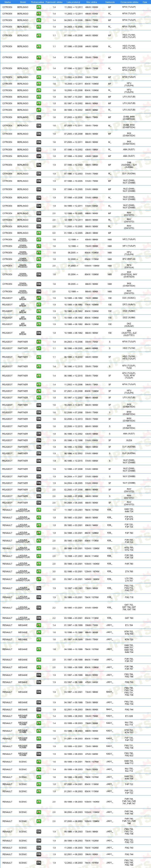The height and width of the screenshot is (868, 151).
Task: Click engine code F9Q 732, F9Q 733
Action: pyautogui.click(x=129, y=841)
